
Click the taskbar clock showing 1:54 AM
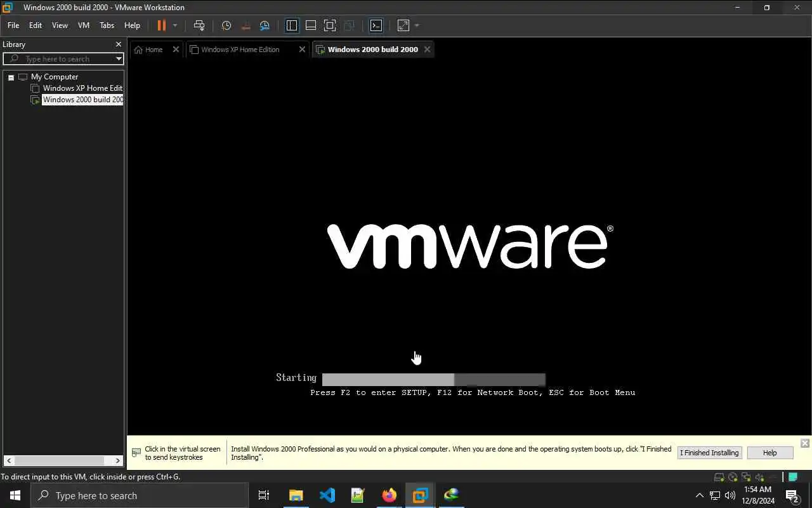tap(758, 495)
